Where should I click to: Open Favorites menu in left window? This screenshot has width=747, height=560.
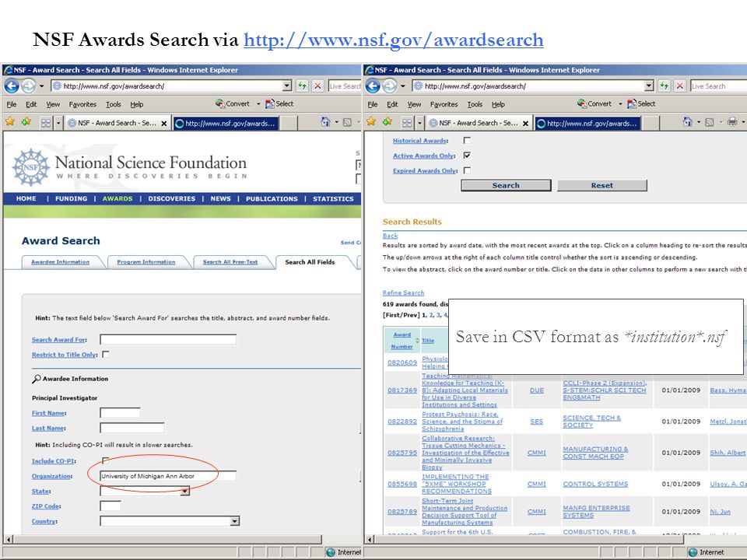point(82,104)
